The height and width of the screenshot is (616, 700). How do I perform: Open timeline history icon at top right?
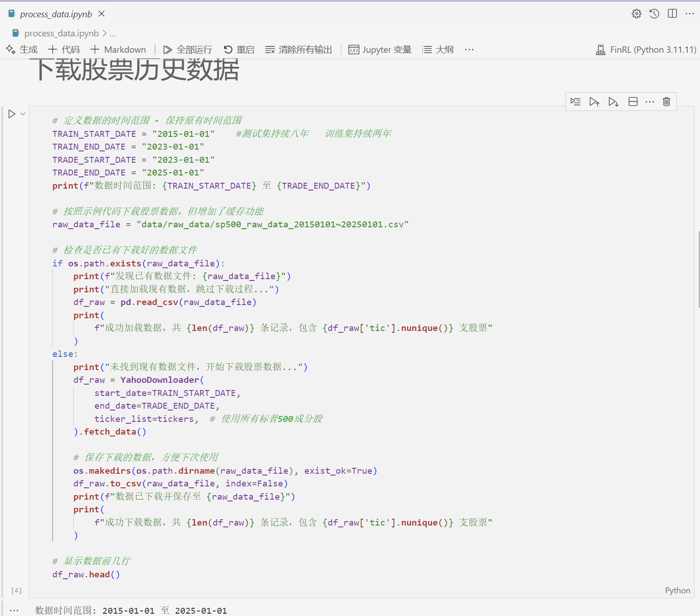click(654, 14)
